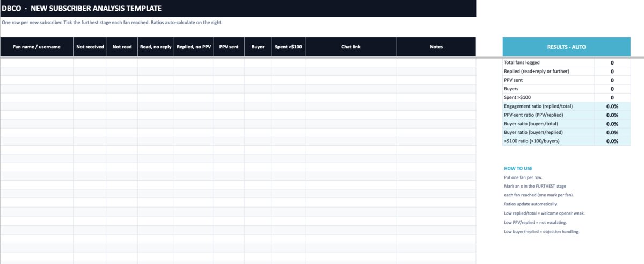This screenshot has width=644, height=264.
Task: Select the RESULTS - AUTO header cell
Action: [x=567, y=47]
